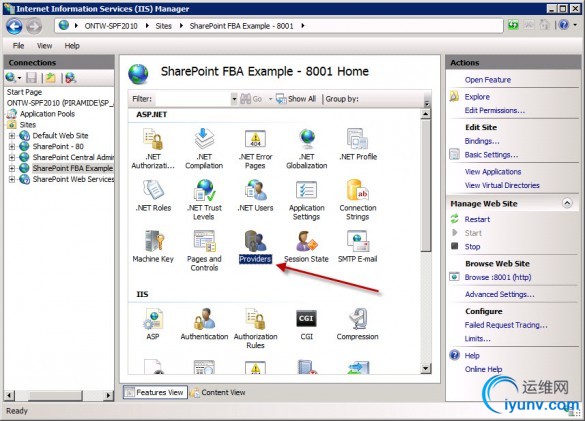Expand the SharePoint - 80 node

pos(12,146)
